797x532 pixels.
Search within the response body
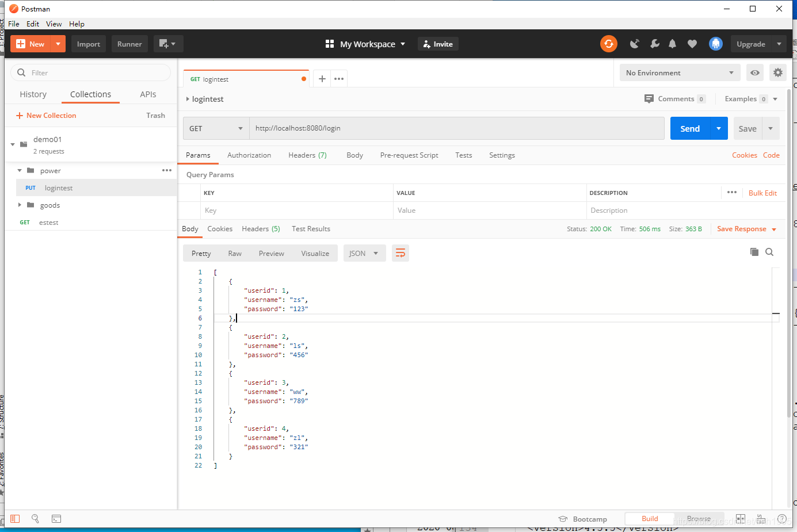[769, 252]
